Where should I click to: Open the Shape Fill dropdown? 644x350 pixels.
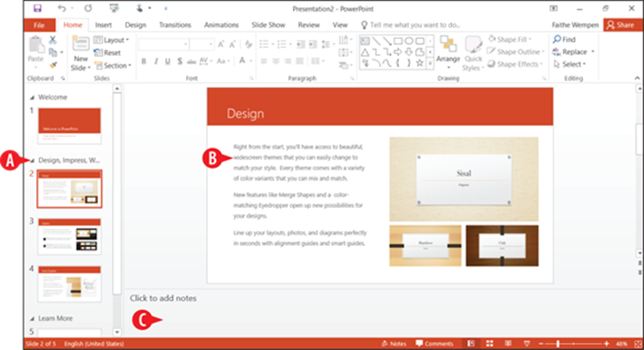coord(510,39)
